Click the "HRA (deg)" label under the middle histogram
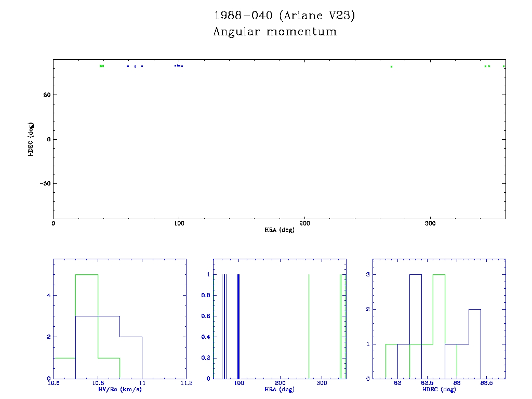 click(280, 389)
